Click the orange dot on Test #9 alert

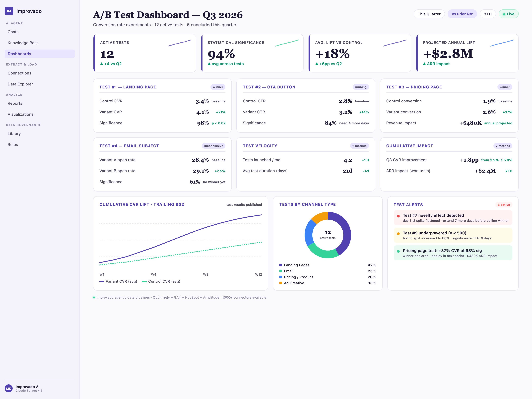[398, 234]
